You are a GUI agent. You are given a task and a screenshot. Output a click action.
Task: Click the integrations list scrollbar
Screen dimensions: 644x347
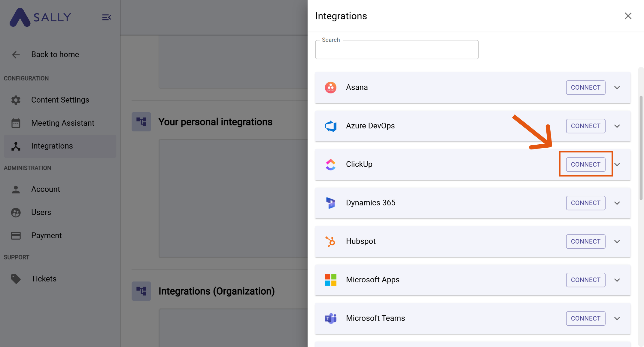click(641, 147)
